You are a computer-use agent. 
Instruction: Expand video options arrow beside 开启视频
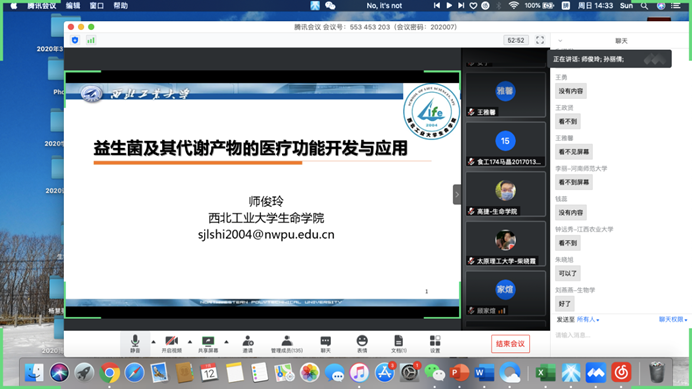coord(190,342)
